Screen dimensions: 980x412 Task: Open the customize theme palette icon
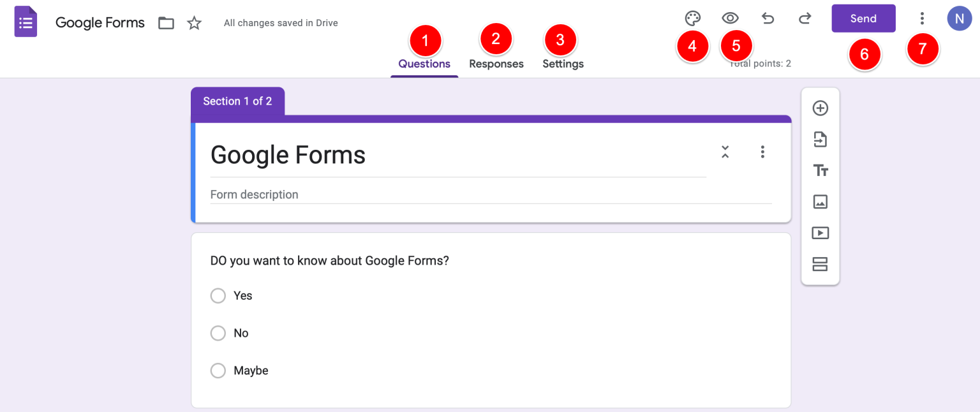pos(693,18)
